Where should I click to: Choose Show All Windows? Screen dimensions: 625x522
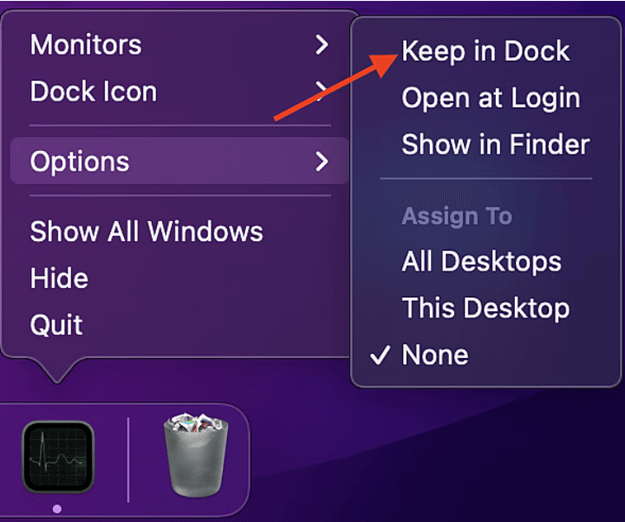tap(146, 232)
